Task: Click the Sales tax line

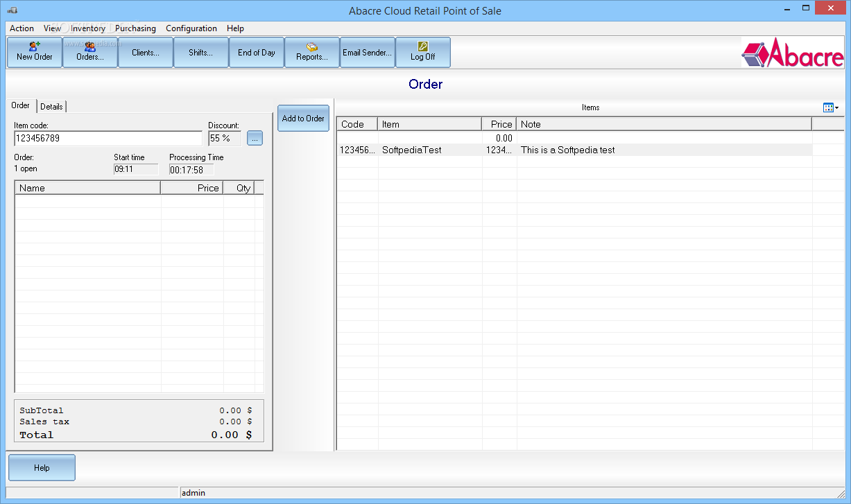Action: [136, 422]
